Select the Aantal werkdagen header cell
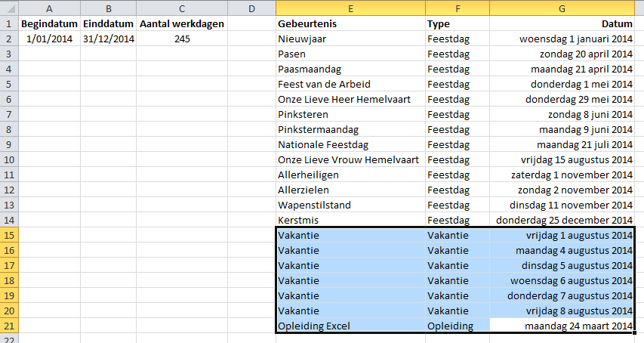This screenshot has height=343, width=644. click(182, 24)
